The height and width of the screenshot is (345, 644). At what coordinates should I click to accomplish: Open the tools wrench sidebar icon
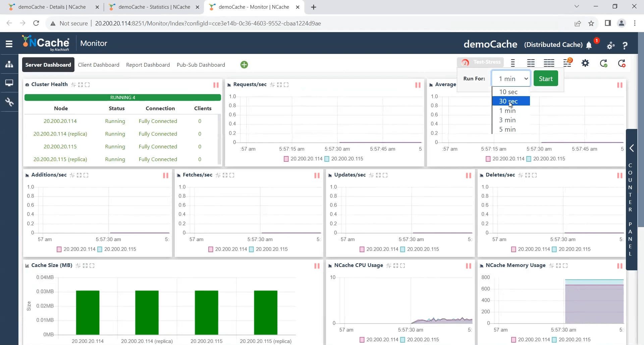coord(9,102)
